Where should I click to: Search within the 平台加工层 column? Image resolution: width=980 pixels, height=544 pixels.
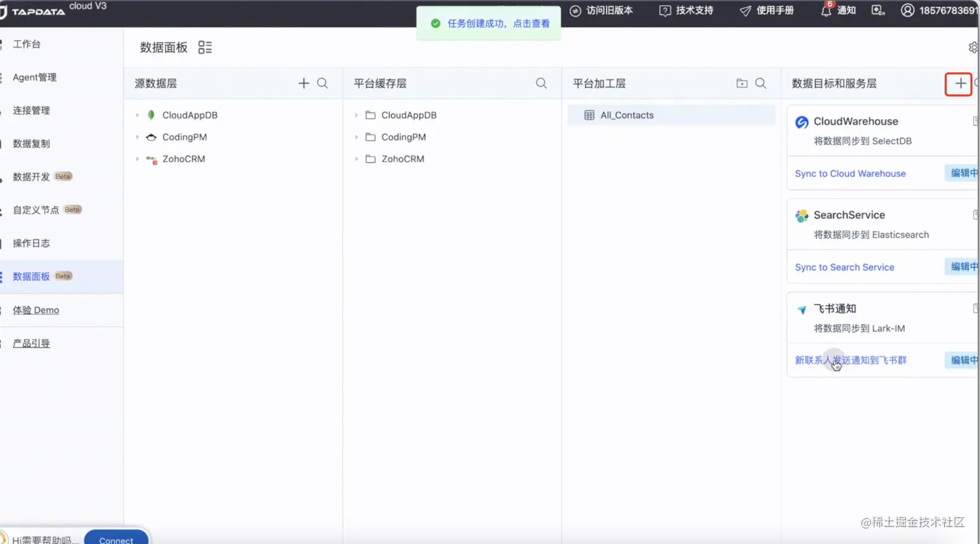click(x=761, y=83)
